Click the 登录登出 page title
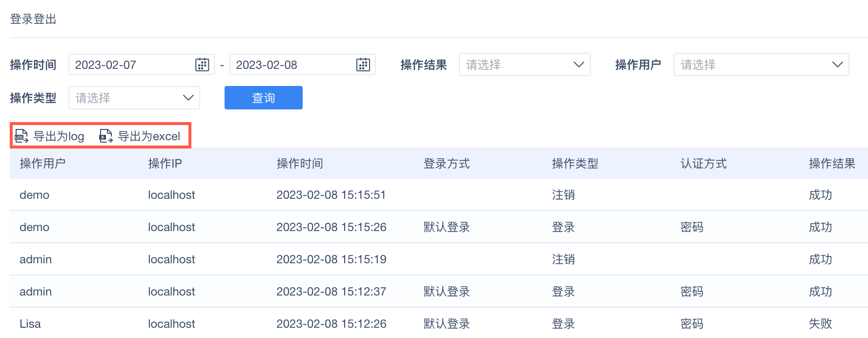The width and height of the screenshot is (868, 338). pyautogui.click(x=33, y=19)
